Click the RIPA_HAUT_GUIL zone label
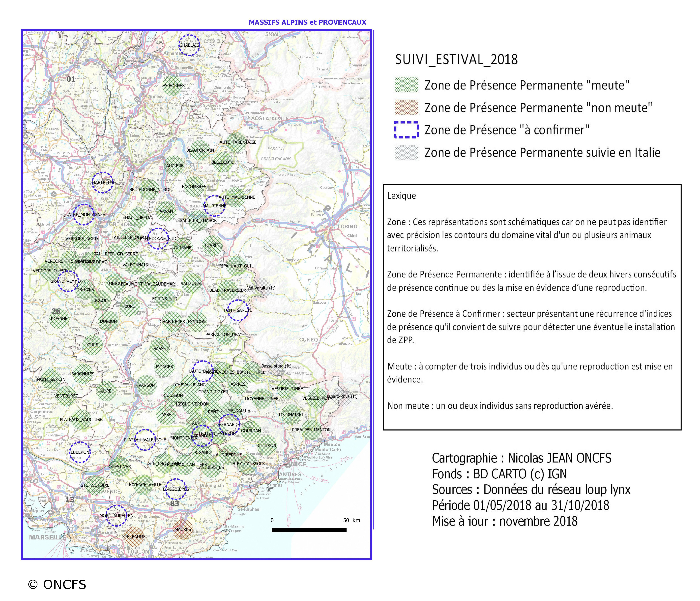Image resolution: width=700 pixels, height=601 pixels. pyautogui.click(x=236, y=266)
